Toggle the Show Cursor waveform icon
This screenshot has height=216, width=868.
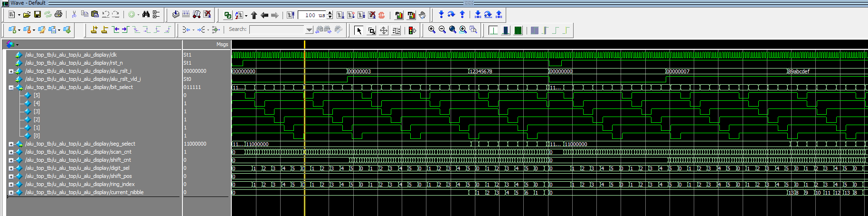pos(493,30)
